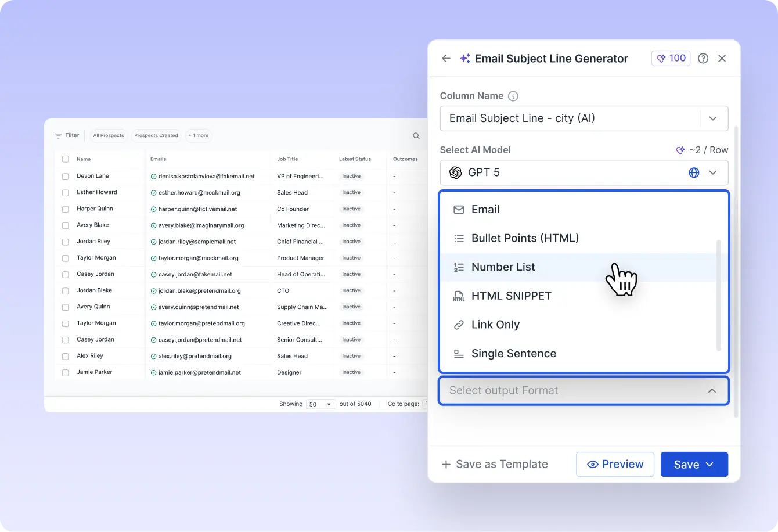The height and width of the screenshot is (532, 778).
Task: Open the Showing 50 rows dropdown
Action: [x=320, y=404]
